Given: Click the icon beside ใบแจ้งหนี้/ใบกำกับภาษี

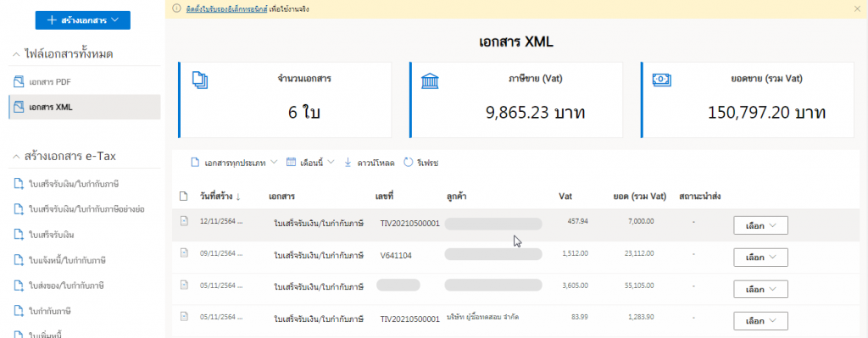Looking at the screenshot, I should pos(19,261).
